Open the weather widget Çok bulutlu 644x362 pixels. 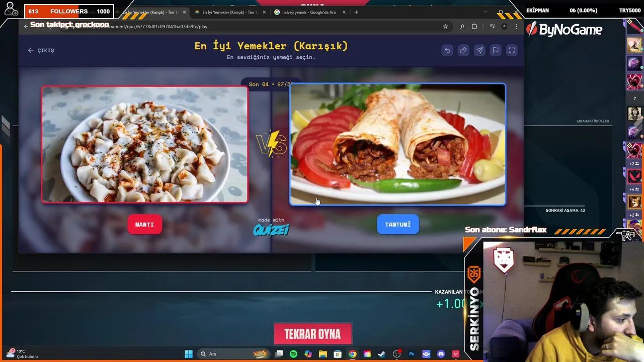(x=23, y=354)
